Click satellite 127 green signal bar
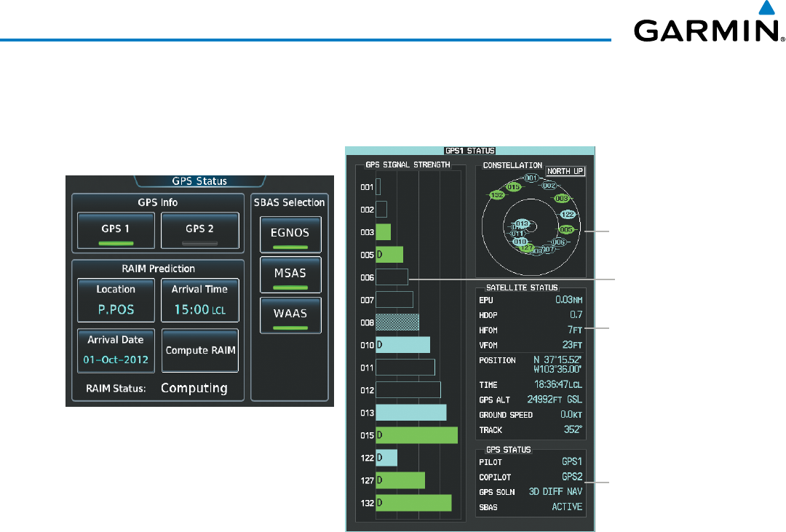786x532 pixels. [x=400, y=480]
